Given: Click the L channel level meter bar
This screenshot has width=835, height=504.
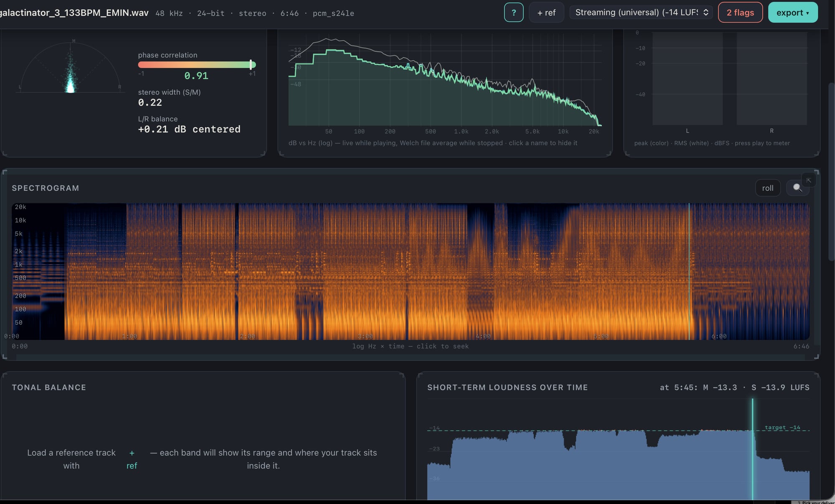Looking at the screenshot, I should 687,79.
